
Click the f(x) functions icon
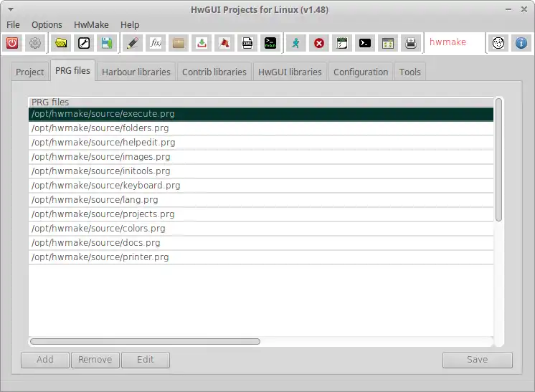coord(156,43)
